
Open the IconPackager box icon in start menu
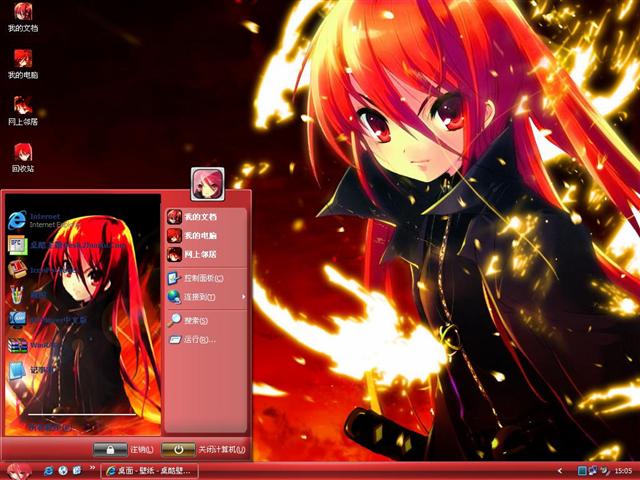coord(17,269)
